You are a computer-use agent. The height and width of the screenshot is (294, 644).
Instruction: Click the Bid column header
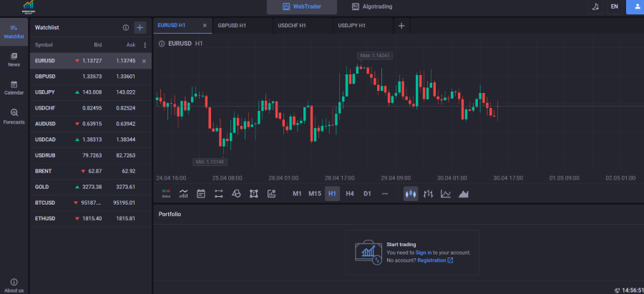point(97,45)
